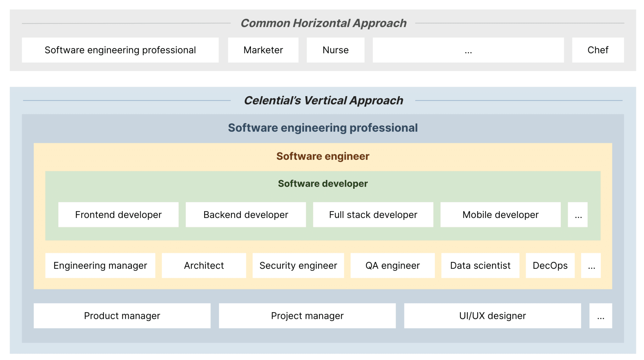
Task: Select the Engineering manager box
Action: coord(100,265)
